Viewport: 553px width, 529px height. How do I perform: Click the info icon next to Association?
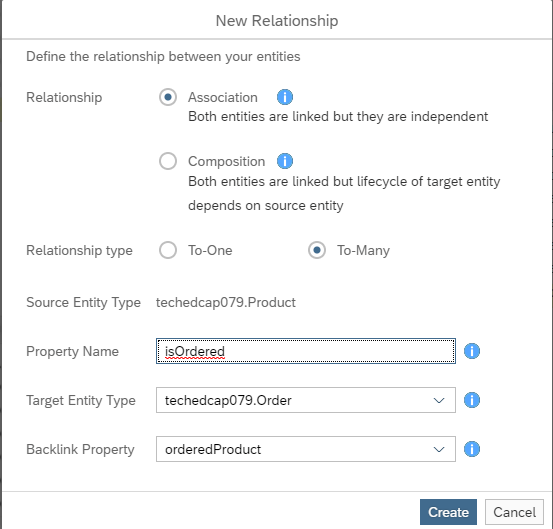(285, 97)
